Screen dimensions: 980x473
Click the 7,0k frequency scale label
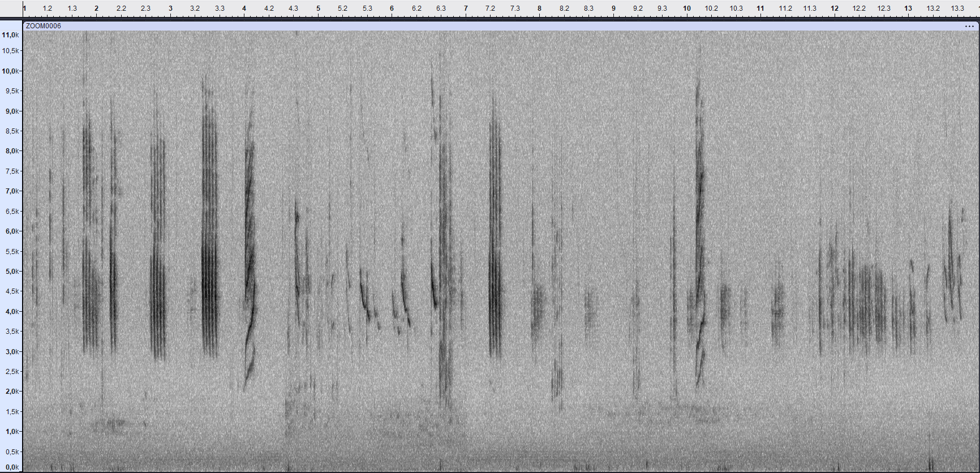pyautogui.click(x=12, y=191)
